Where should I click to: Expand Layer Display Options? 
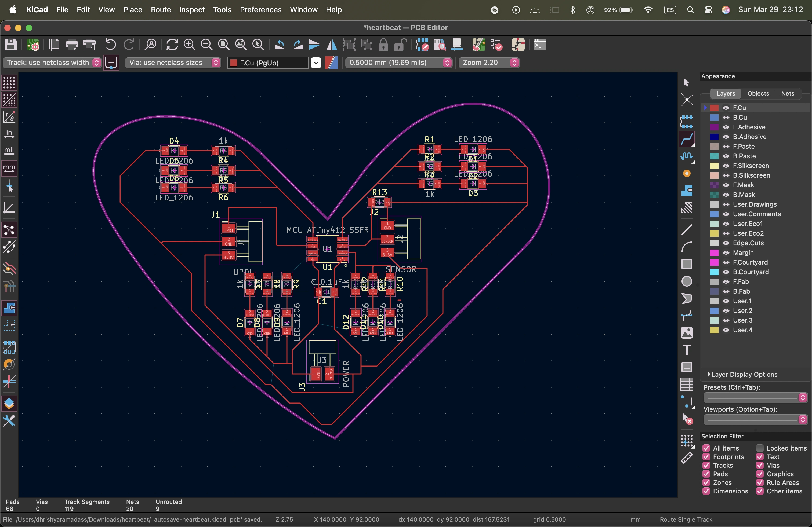pyautogui.click(x=709, y=374)
